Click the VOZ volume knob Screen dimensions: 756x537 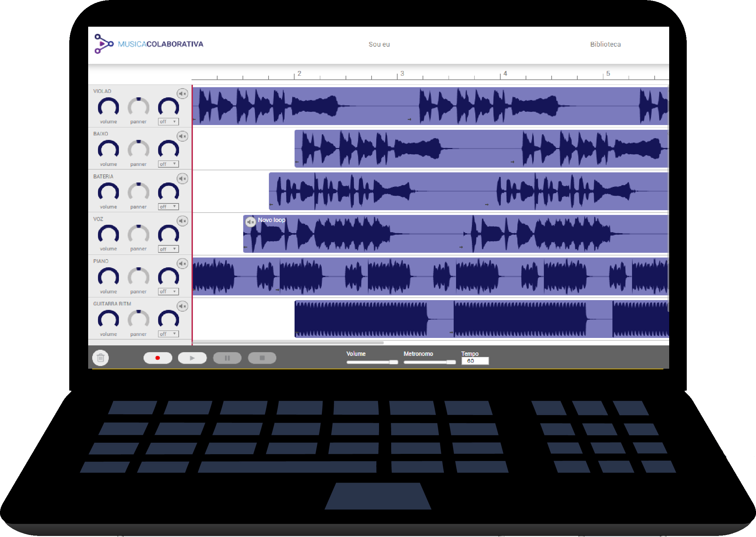(108, 234)
